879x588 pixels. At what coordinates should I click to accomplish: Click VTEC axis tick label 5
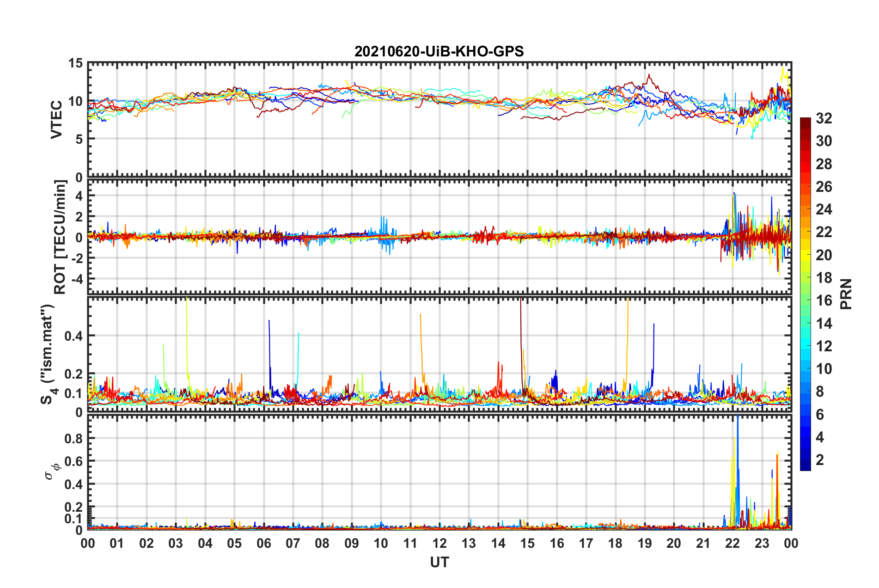click(x=79, y=139)
